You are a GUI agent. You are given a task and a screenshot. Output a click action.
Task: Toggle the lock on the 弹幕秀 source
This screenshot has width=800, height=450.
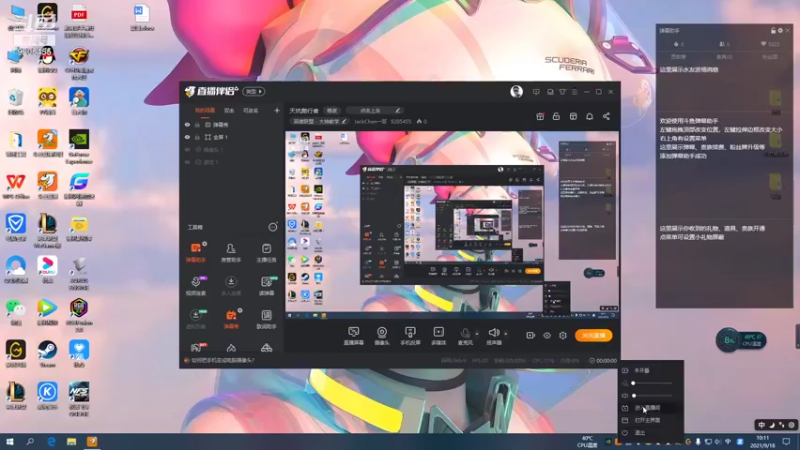coord(197,124)
